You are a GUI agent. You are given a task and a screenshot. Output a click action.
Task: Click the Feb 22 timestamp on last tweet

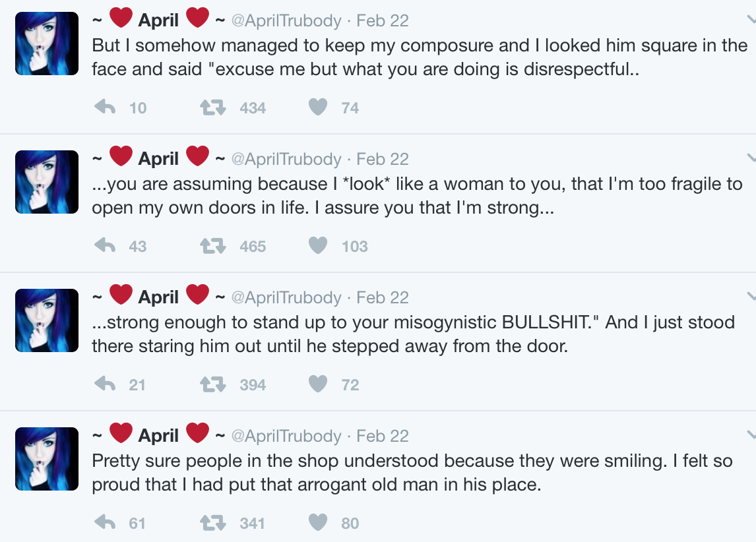[383, 437]
